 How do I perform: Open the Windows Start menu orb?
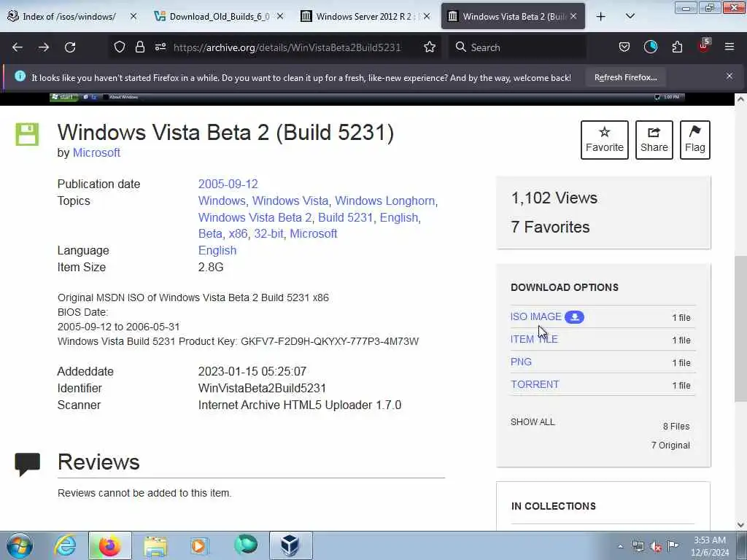[20, 545]
